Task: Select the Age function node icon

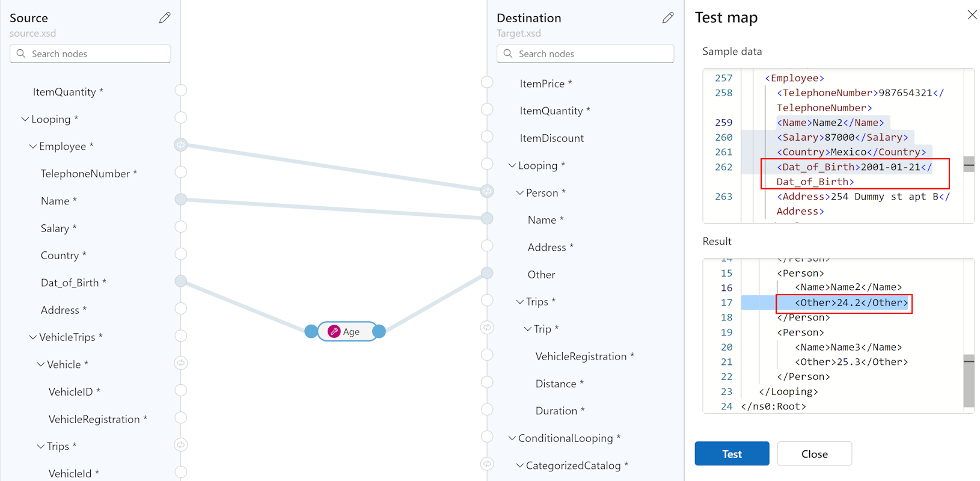Action: click(334, 331)
